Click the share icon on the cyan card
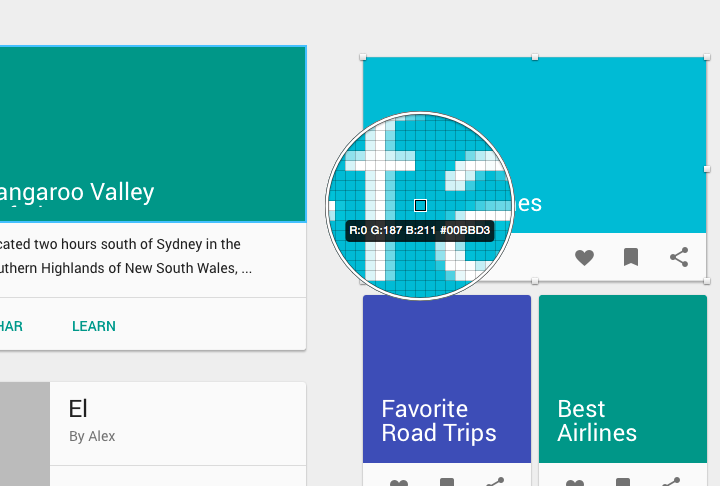The width and height of the screenshot is (720, 486). (x=679, y=257)
